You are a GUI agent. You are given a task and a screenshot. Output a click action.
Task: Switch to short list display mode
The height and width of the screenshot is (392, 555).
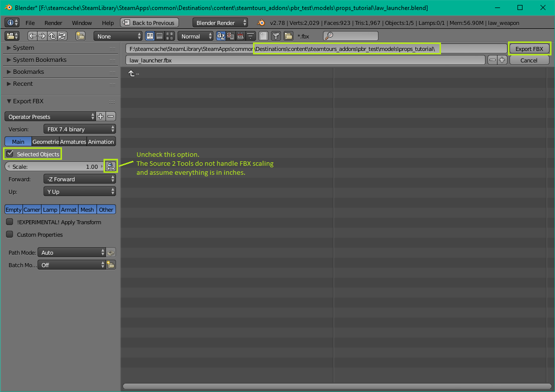(150, 36)
